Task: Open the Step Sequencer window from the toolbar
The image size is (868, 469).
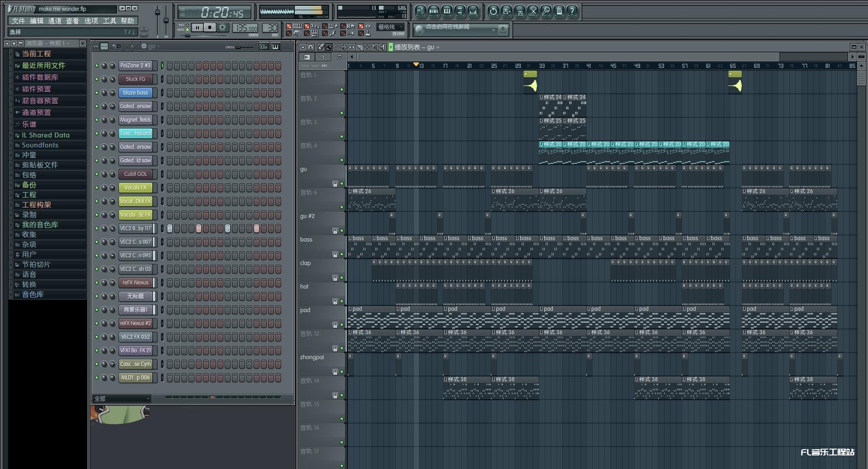Action: click(x=434, y=12)
